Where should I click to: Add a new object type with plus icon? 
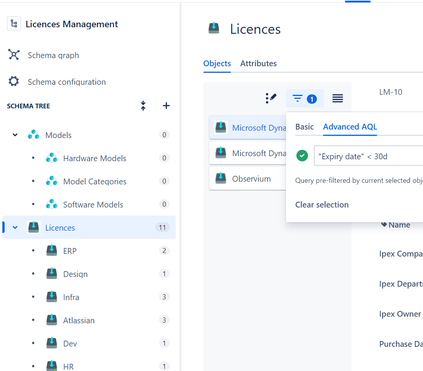(166, 106)
